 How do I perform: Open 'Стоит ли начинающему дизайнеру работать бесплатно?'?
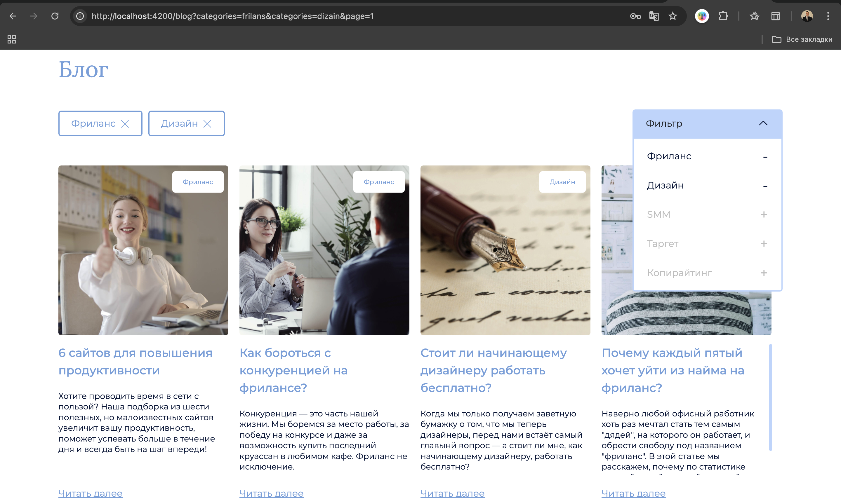(494, 370)
